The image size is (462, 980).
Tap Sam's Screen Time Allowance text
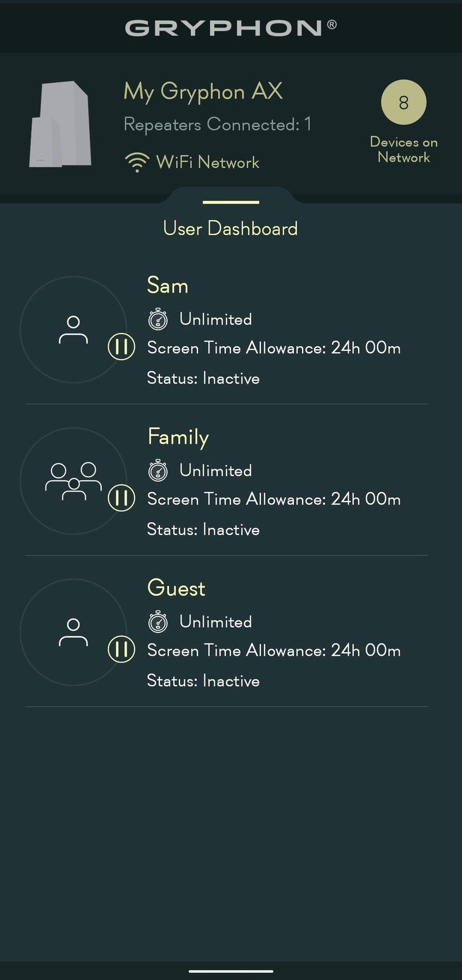[274, 348]
